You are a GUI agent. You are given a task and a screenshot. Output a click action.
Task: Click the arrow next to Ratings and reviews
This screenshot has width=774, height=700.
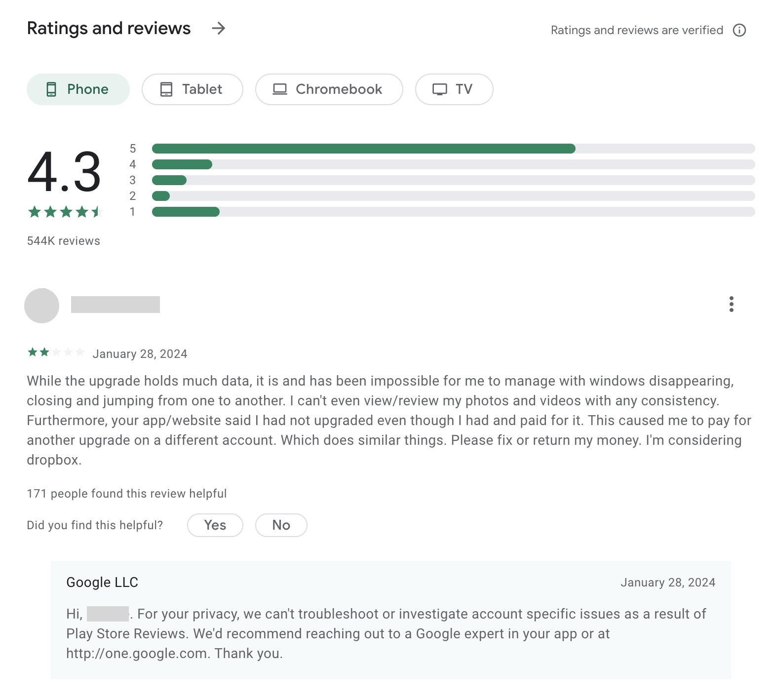tap(219, 29)
